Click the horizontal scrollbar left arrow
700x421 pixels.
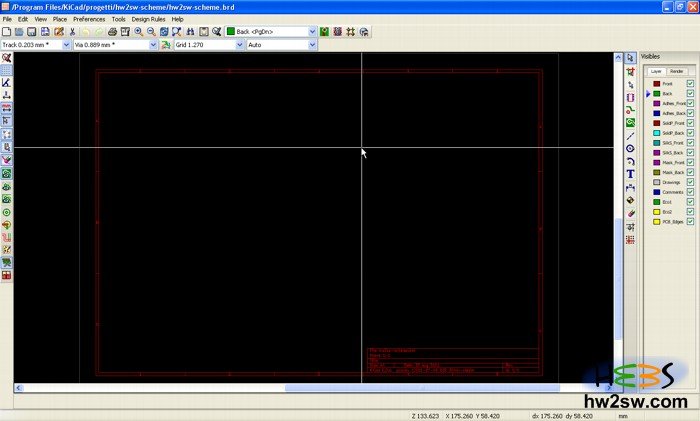(18, 388)
